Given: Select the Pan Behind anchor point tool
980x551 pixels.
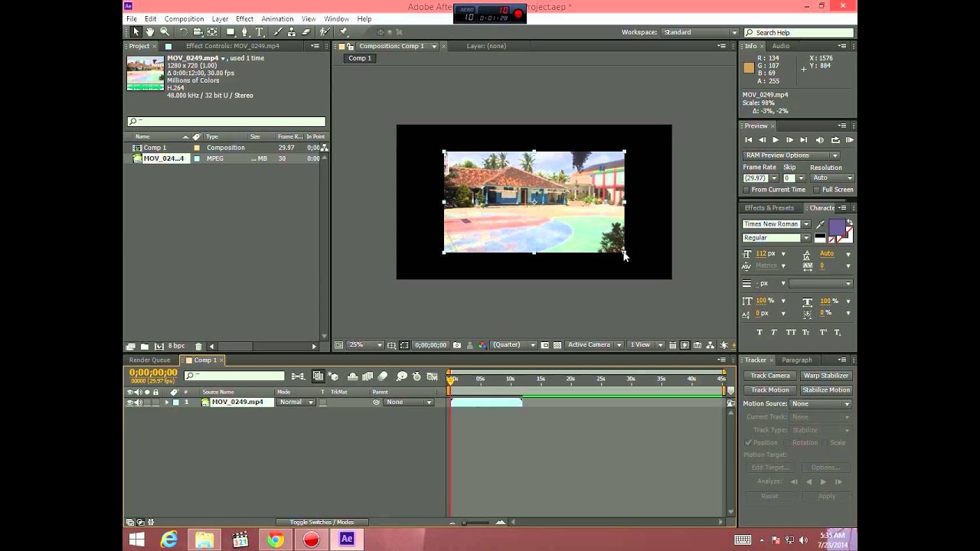Looking at the screenshot, I should coord(212,32).
